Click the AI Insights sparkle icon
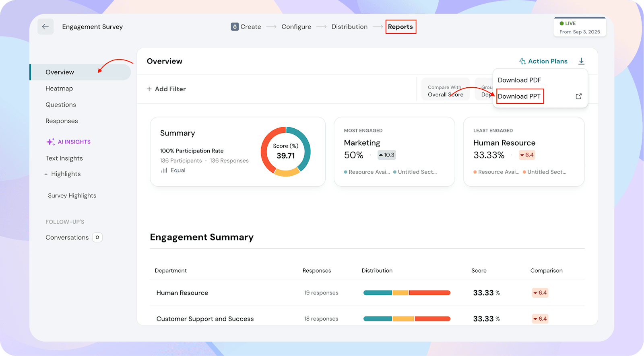The width and height of the screenshot is (644, 356). click(x=50, y=142)
